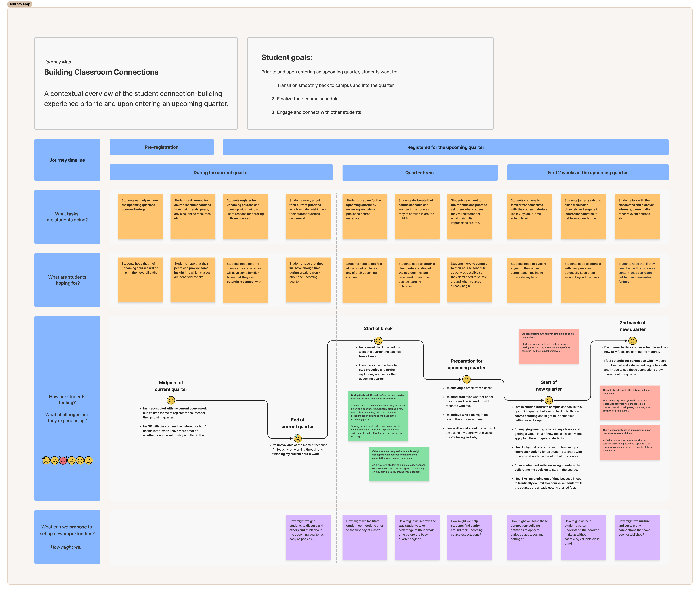Select sticky 'Students reach out to their friends and peers'
700x592 pixels.
tap(470, 217)
